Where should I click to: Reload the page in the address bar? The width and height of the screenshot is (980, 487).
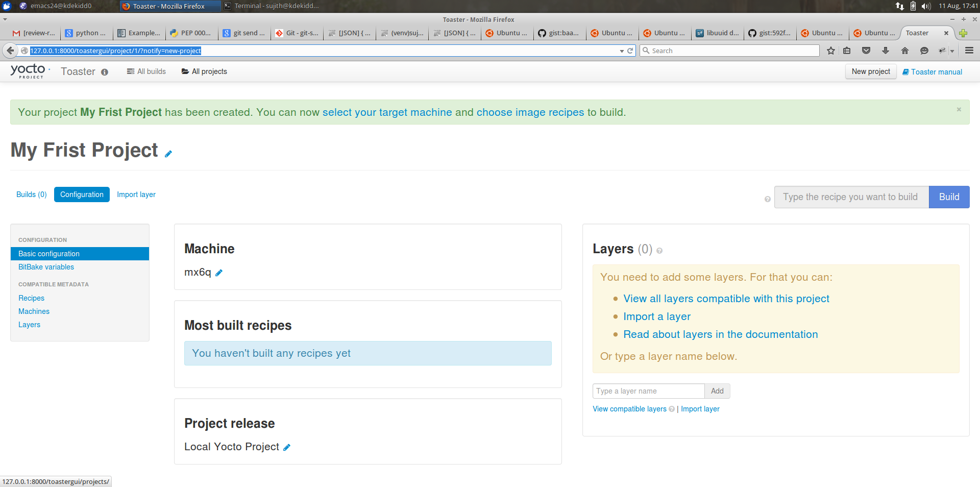pyautogui.click(x=630, y=51)
